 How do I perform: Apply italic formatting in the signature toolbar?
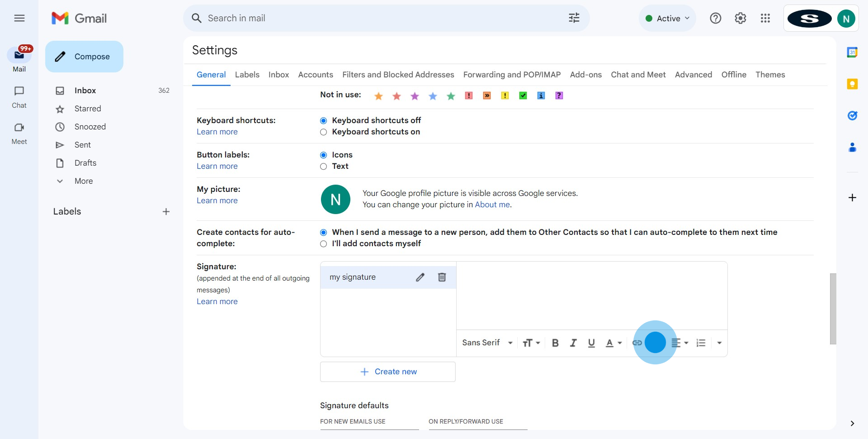pyautogui.click(x=573, y=343)
